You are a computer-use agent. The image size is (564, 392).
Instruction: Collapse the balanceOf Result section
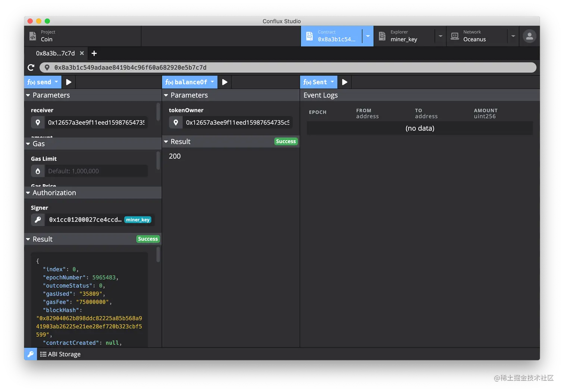coord(231,141)
